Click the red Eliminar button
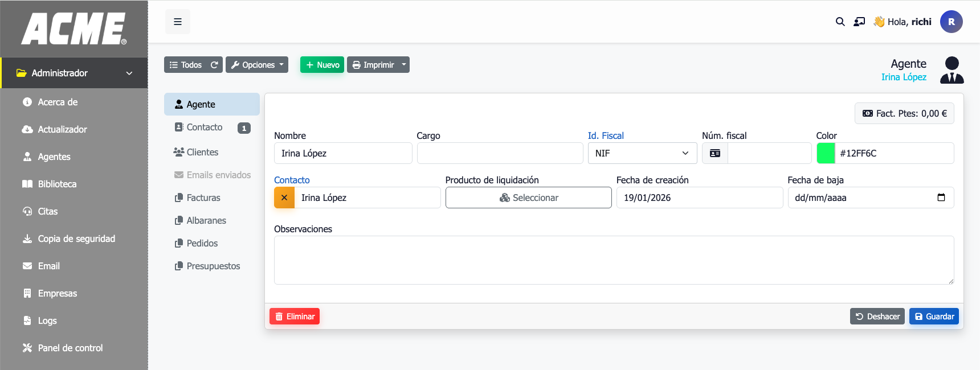The width and height of the screenshot is (980, 370). 295,316
